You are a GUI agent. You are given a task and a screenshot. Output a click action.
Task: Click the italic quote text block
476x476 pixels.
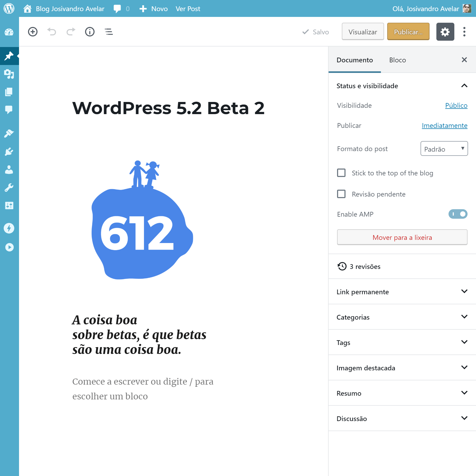click(139, 334)
